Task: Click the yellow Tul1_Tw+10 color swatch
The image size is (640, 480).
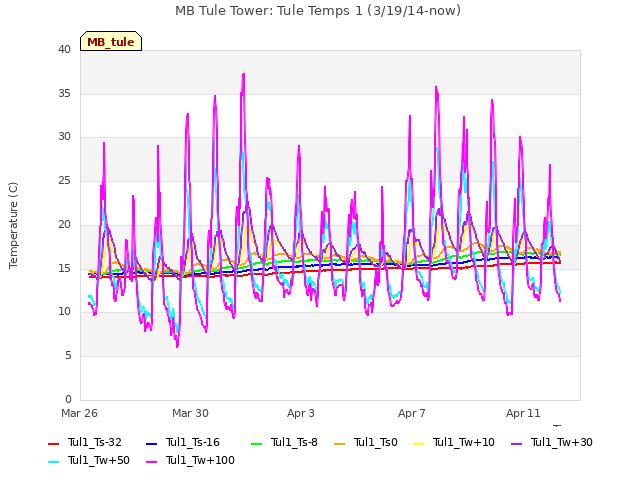Action: point(418,444)
